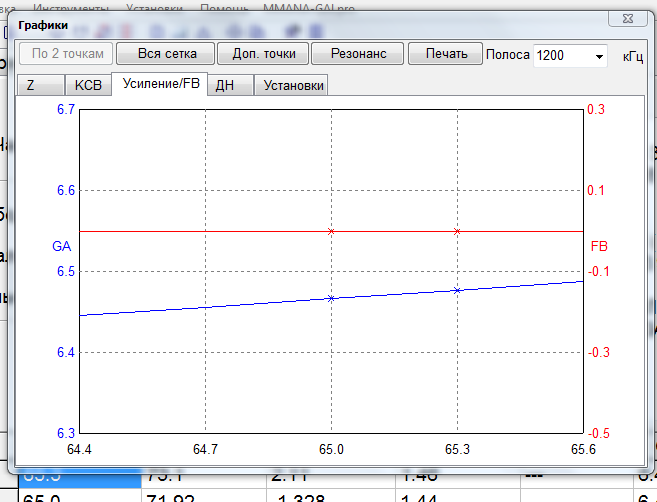Screen dimensions: 657x502
Task: Click the Графики window title
Action: [x=43, y=25]
